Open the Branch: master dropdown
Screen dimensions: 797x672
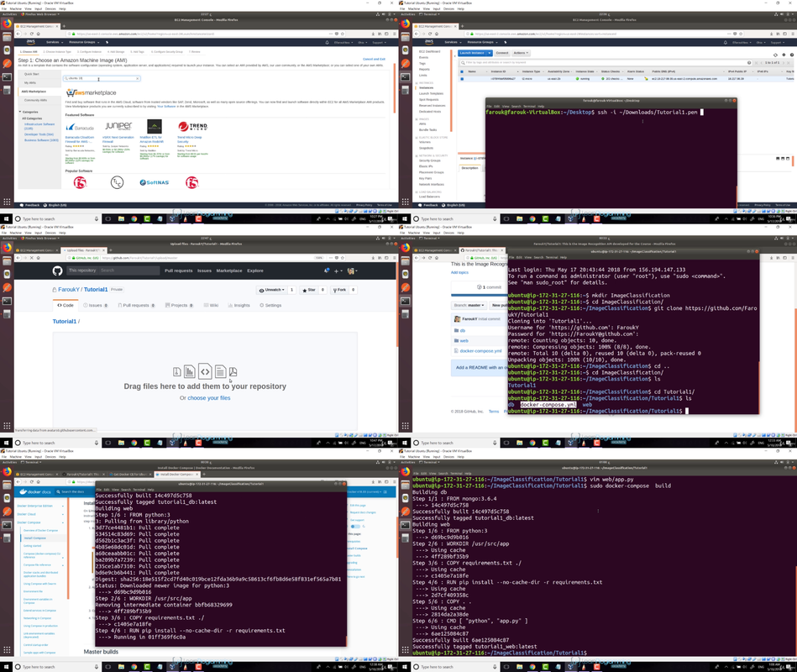(x=469, y=306)
